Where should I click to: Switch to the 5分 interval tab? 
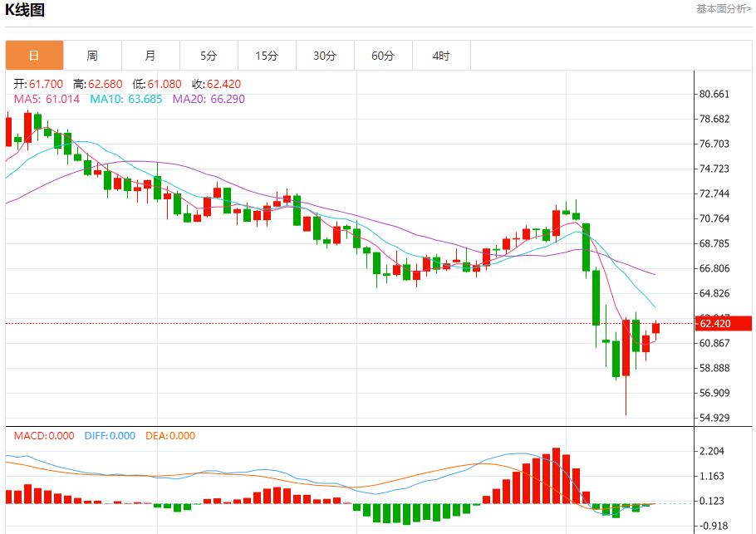[x=209, y=56]
